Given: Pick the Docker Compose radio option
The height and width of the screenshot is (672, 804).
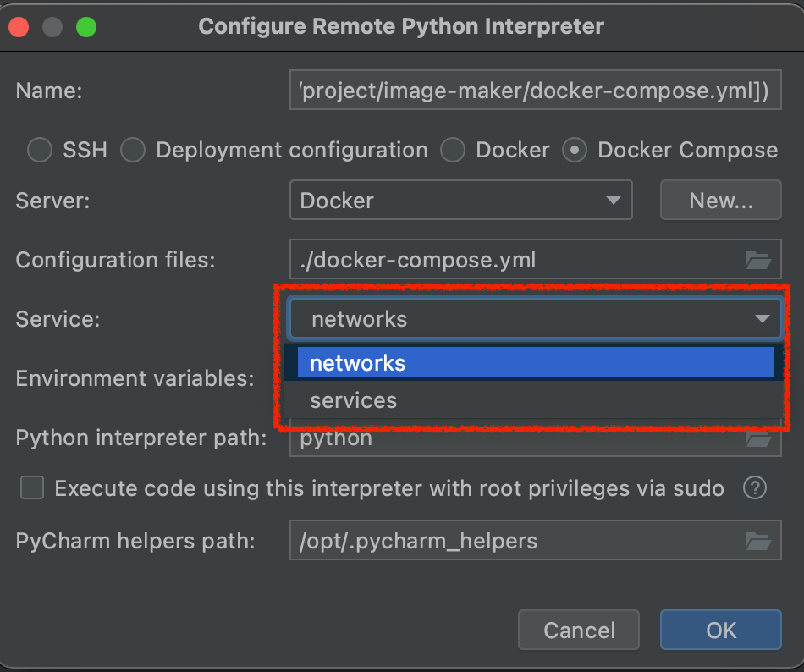Looking at the screenshot, I should [x=575, y=151].
